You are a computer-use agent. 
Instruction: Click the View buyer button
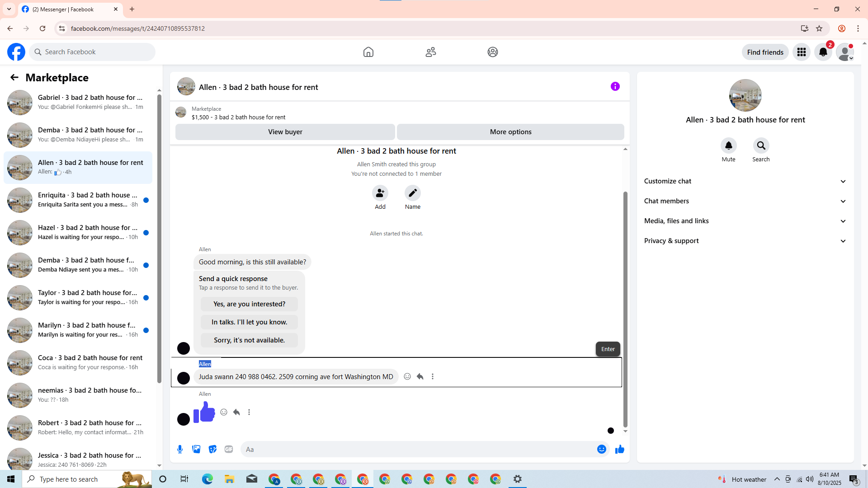285,132
